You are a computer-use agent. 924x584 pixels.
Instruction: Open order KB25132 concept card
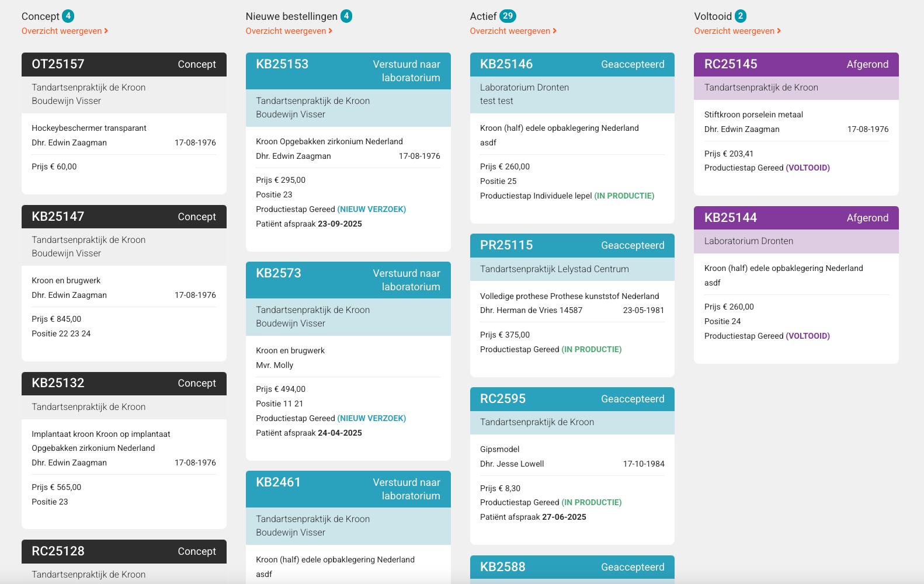[124, 383]
